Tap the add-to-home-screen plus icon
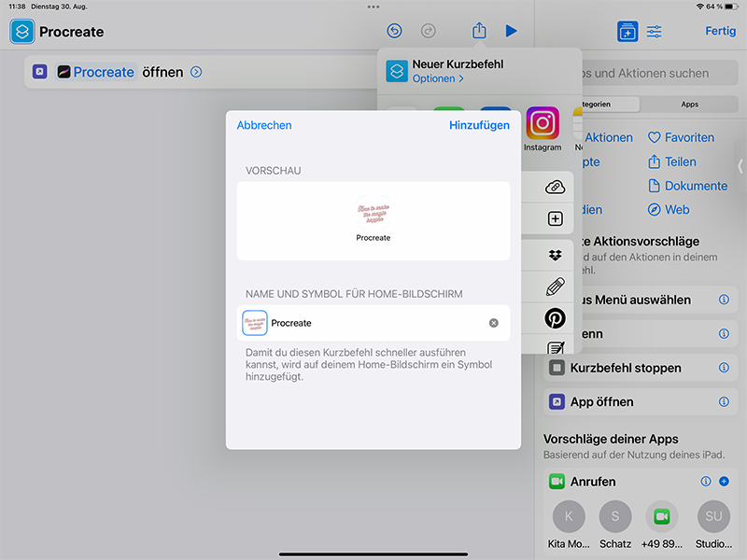The width and height of the screenshot is (747, 560). click(x=555, y=219)
